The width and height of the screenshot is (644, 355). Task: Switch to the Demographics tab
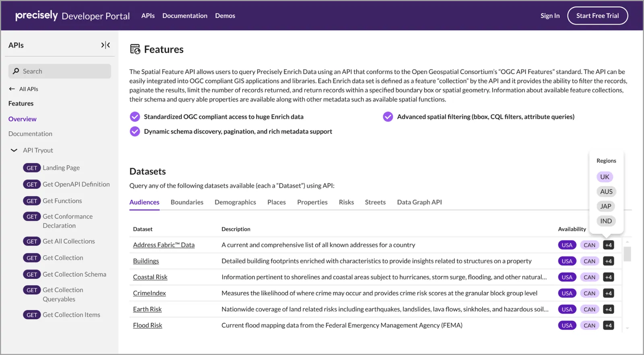point(235,202)
